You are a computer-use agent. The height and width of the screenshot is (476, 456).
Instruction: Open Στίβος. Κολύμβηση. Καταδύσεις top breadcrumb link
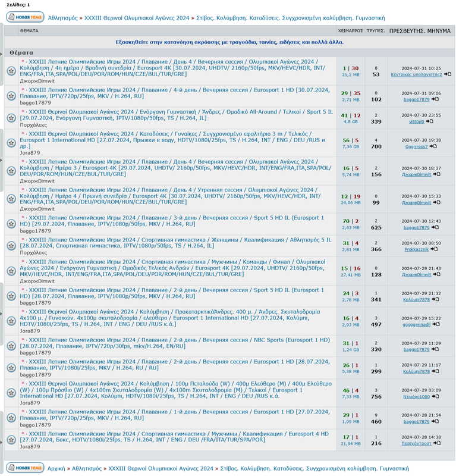click(x=290, y=18)
